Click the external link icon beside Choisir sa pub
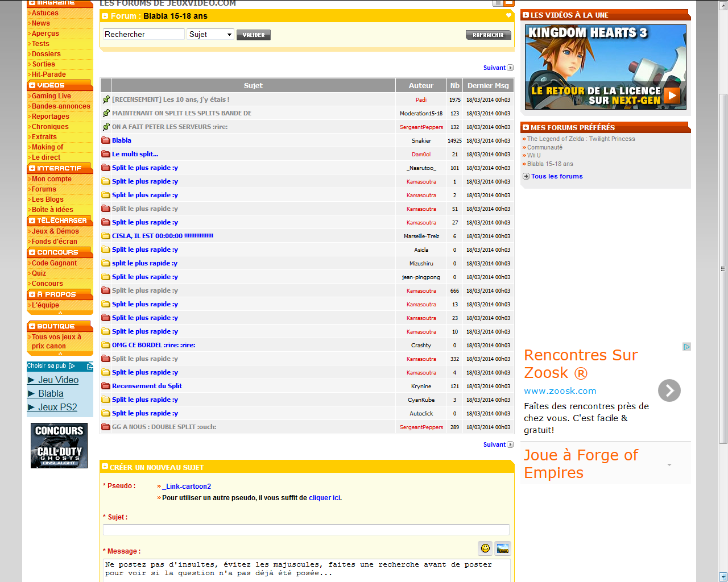This screenshot has height=582, width=728. pyautogui.click(x=90, y=366)
